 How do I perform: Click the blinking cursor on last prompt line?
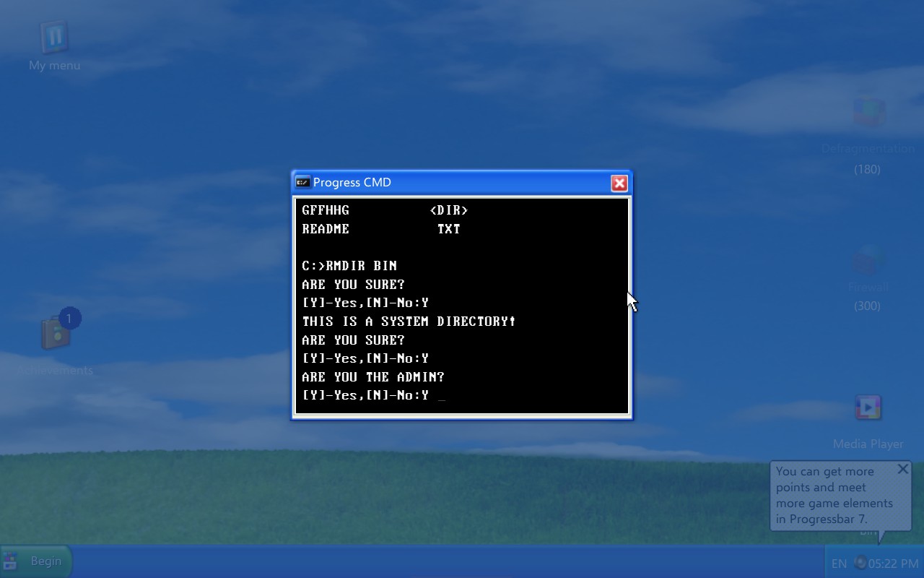coord(442,396)
